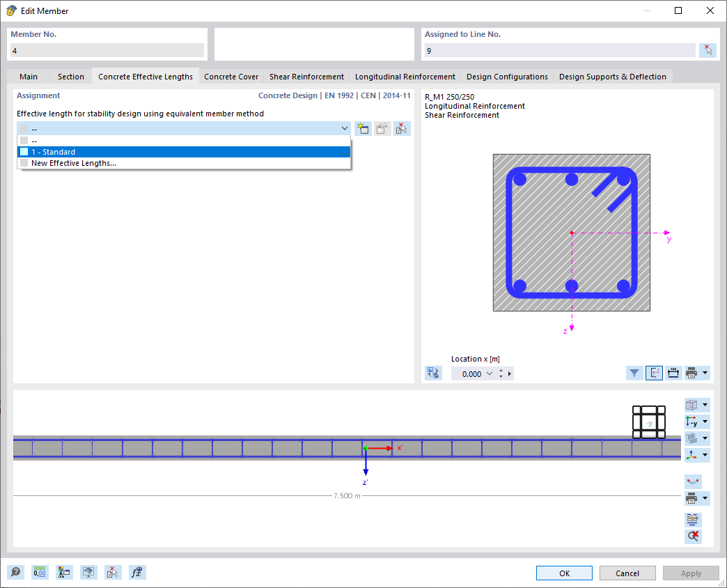Open Design Supports & Deflection tab
Screen dimensions: 727x588
[613, 77]
